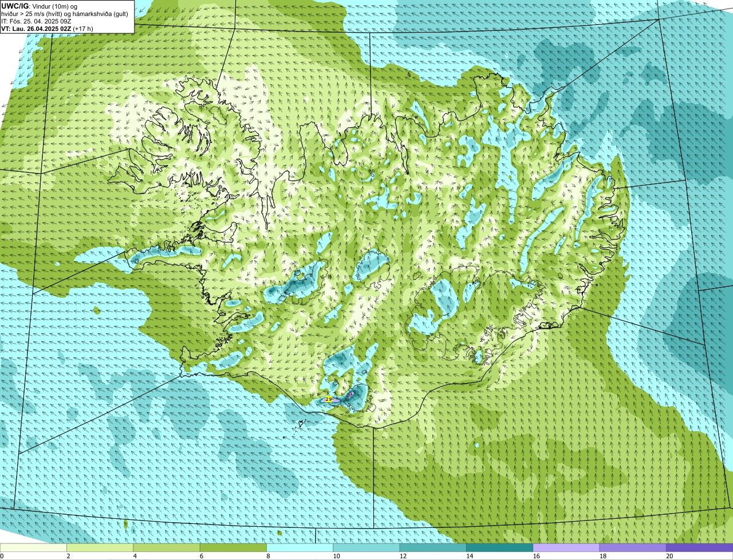Screen dimensions: 733x560
Task: Click the yellow "29" gust label on map
Action: [328, 399]
